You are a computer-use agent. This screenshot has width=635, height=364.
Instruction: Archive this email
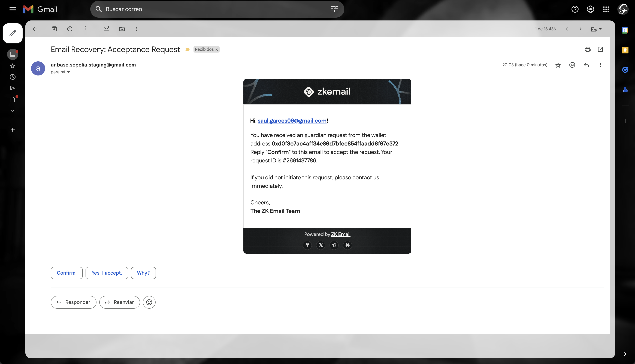(x=54, y=29)
